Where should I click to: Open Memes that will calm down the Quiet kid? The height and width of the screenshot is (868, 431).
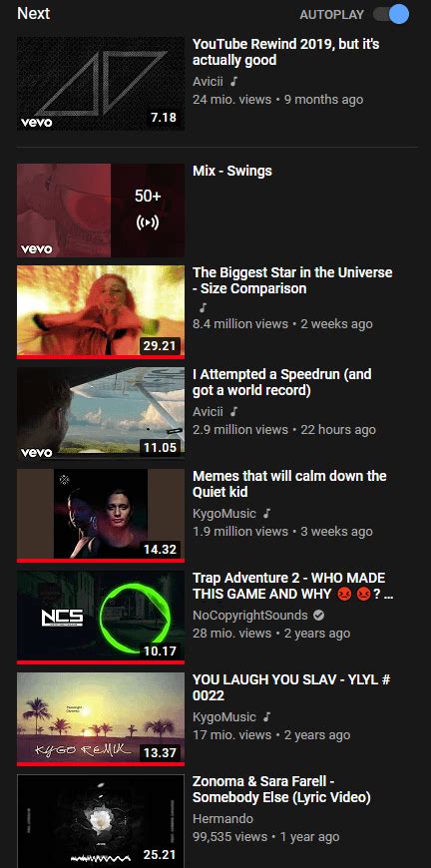coord(289,484)
